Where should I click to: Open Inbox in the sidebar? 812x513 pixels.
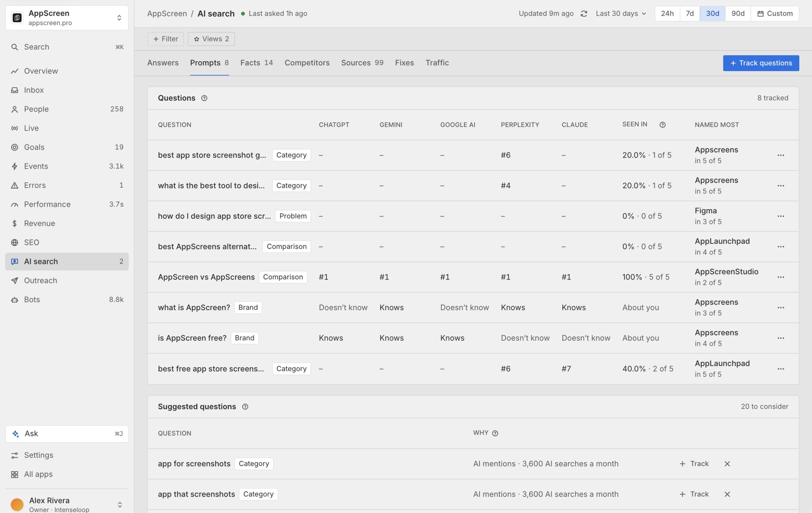click(x=67, y=90)
